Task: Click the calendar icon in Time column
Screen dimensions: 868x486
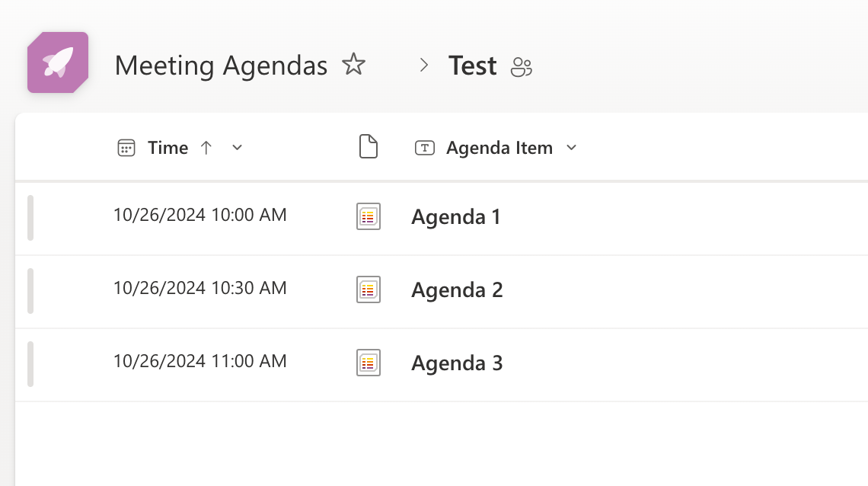Action: point(126,148)
